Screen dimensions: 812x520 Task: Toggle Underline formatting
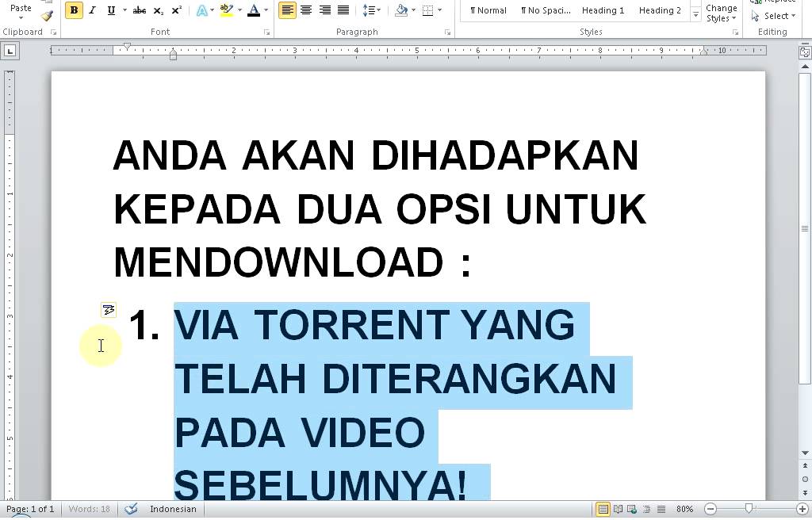[x=111, y=10]
